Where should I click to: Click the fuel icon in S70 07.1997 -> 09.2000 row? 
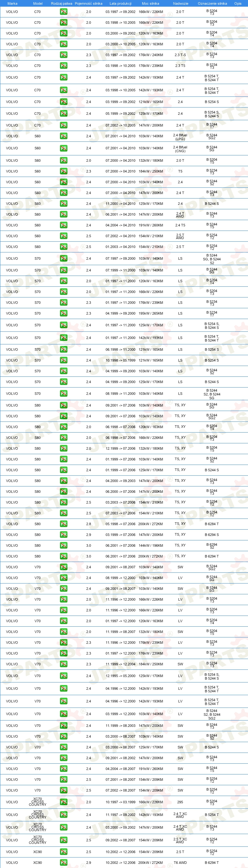[63, 258]
